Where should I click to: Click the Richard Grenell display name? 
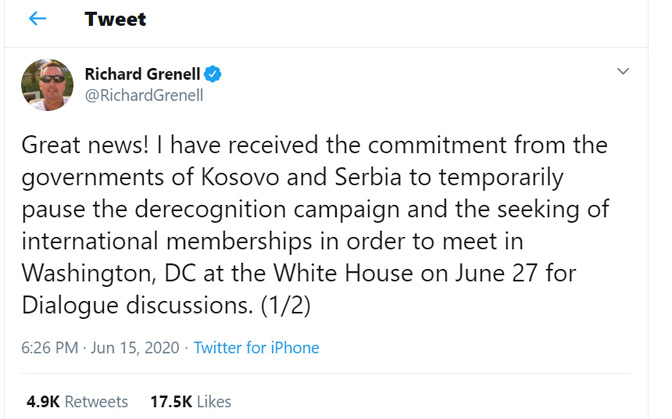click(143, 73)
